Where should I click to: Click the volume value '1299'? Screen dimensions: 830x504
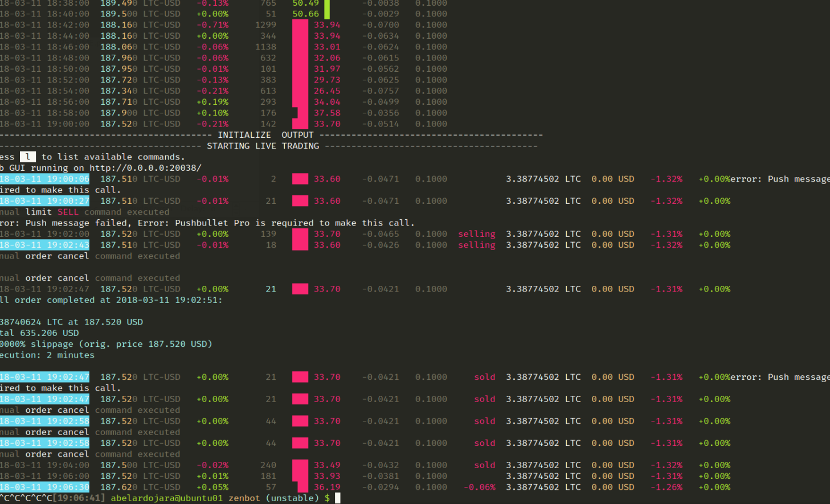click(265, 25)
